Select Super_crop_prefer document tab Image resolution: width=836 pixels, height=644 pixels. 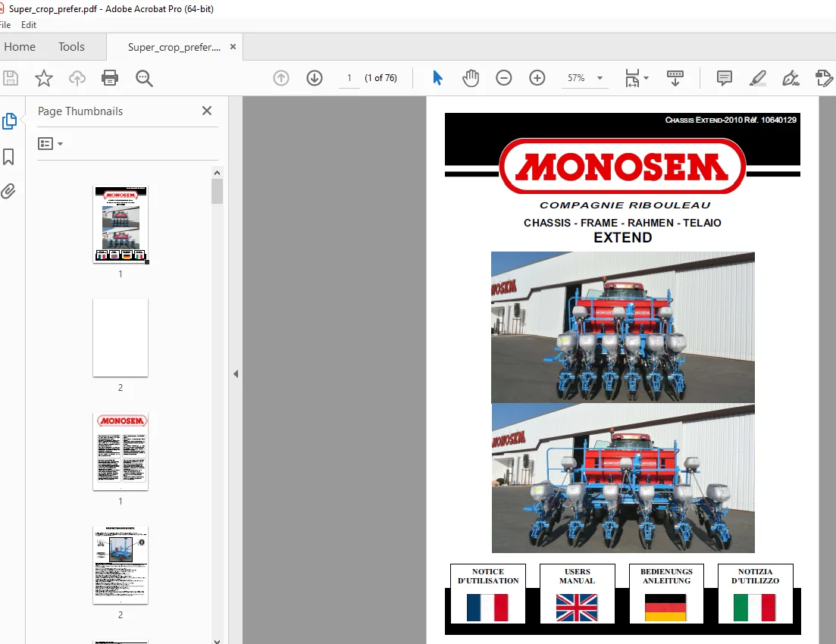[x=174, y=47]
